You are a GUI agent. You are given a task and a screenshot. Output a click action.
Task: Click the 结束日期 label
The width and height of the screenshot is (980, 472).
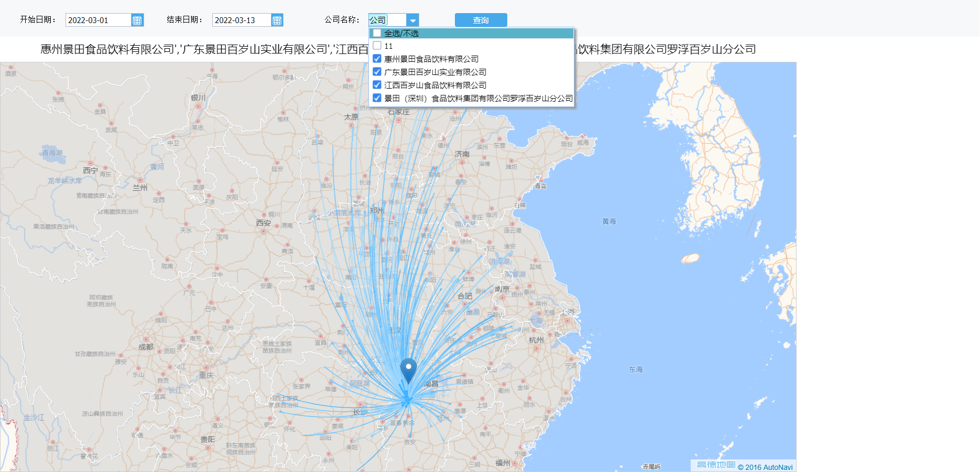tap(184, 20)
